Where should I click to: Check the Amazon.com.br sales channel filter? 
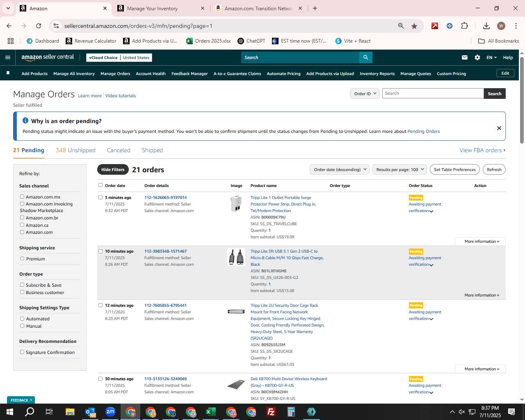(22, 218)
